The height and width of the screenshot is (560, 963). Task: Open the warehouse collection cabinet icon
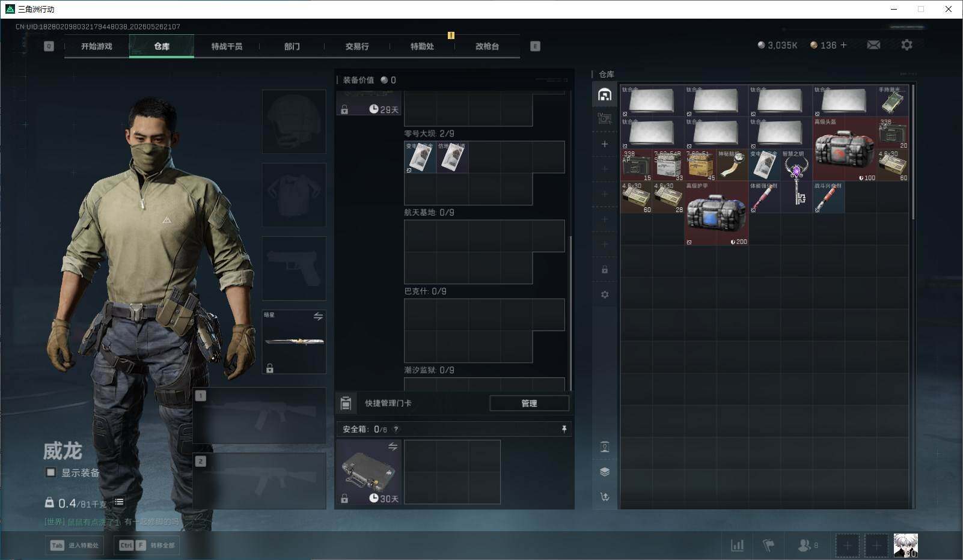605,446
